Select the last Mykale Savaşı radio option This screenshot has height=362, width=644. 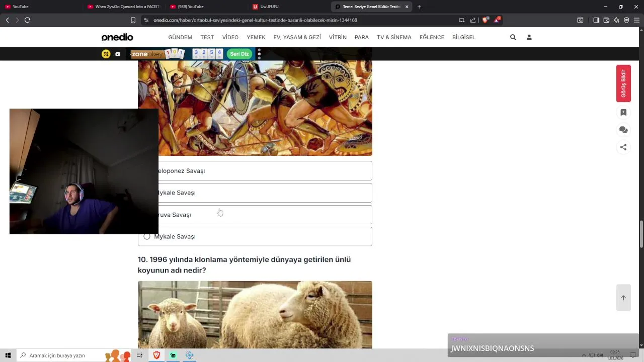point(147,236)
